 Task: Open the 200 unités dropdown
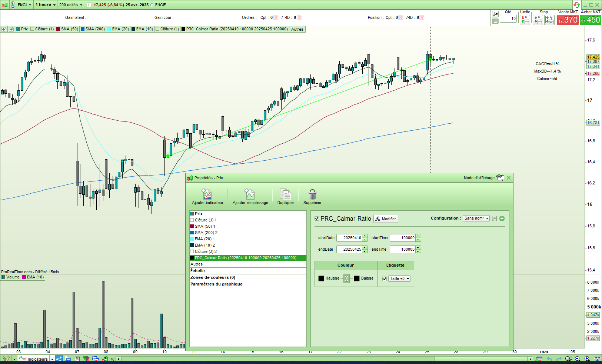71,5
